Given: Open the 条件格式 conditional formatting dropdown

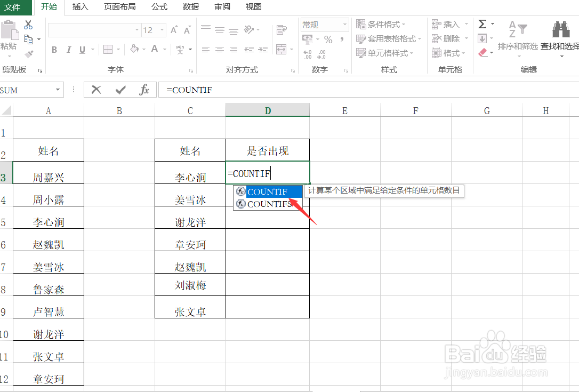Looking at the screenshot, I should coord(381,23).
